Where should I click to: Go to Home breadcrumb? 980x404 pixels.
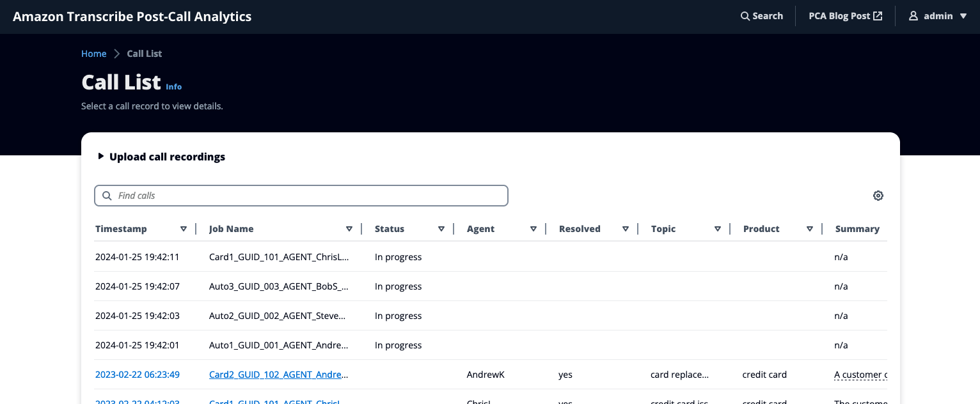pos(94,54)
